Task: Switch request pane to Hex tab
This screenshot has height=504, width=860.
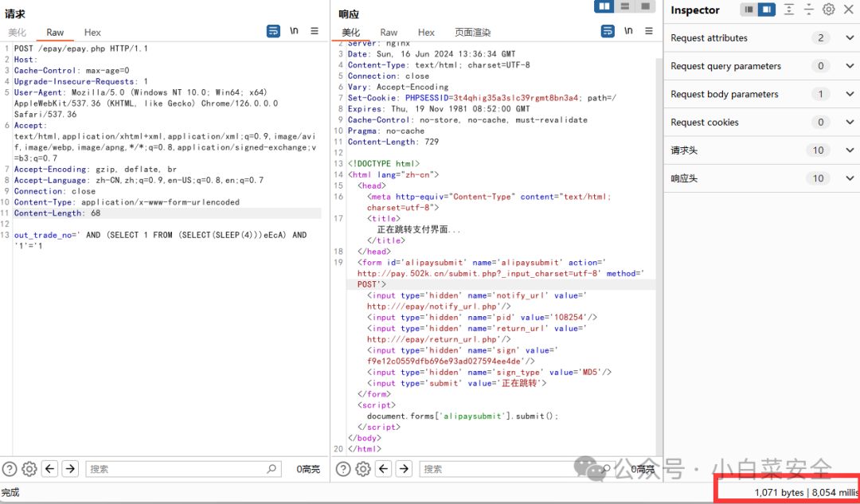Action: tap(92, 33)
